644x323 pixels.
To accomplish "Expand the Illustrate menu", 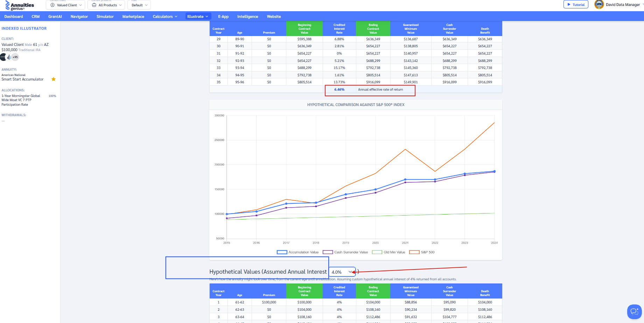I will pyautogui.click(x=198, y=16).
